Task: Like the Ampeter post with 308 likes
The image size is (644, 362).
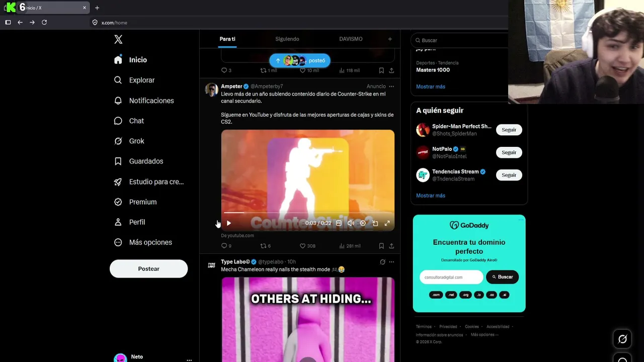Action: pos(307,246)
